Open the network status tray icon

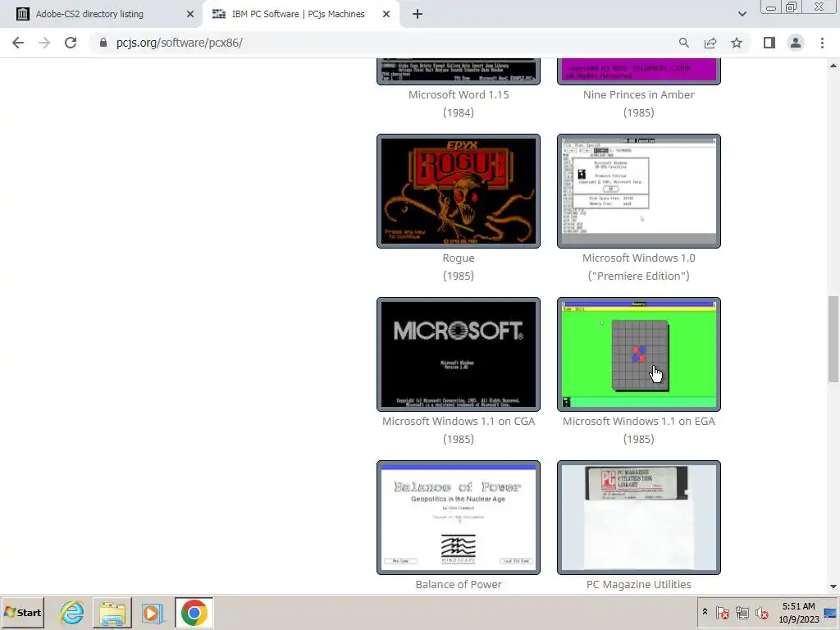pyautogui.click(x=742, y=612)
